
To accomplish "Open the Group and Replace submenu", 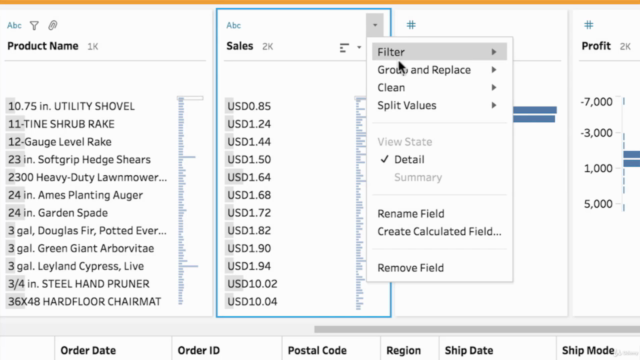I will click(439, 70).
